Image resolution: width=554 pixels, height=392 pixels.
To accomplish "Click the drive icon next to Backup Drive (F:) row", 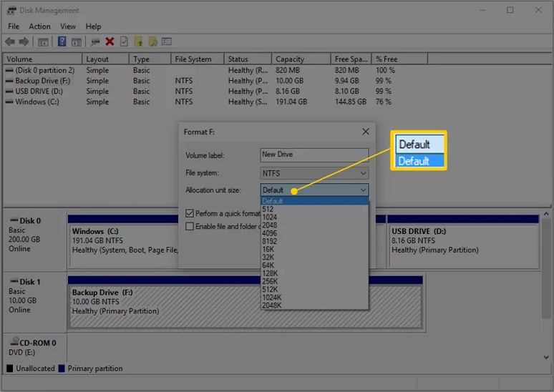I will point(9,81).
